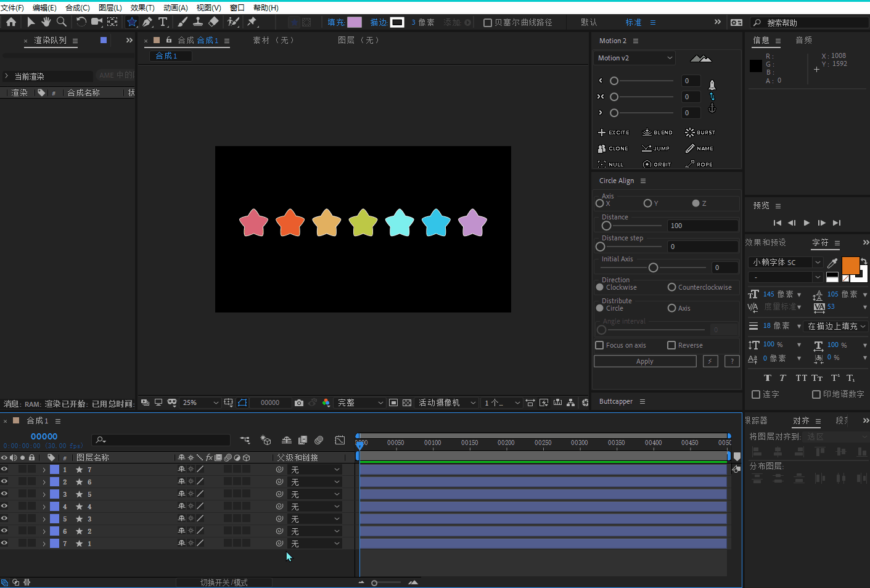870x588 pixels.
Task: Select the X axis radio button
Action: point(600,203)
